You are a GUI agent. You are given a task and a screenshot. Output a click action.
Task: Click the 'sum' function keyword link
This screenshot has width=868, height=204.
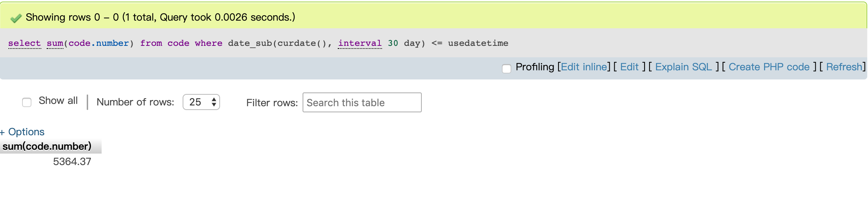[x=55, y=43]
